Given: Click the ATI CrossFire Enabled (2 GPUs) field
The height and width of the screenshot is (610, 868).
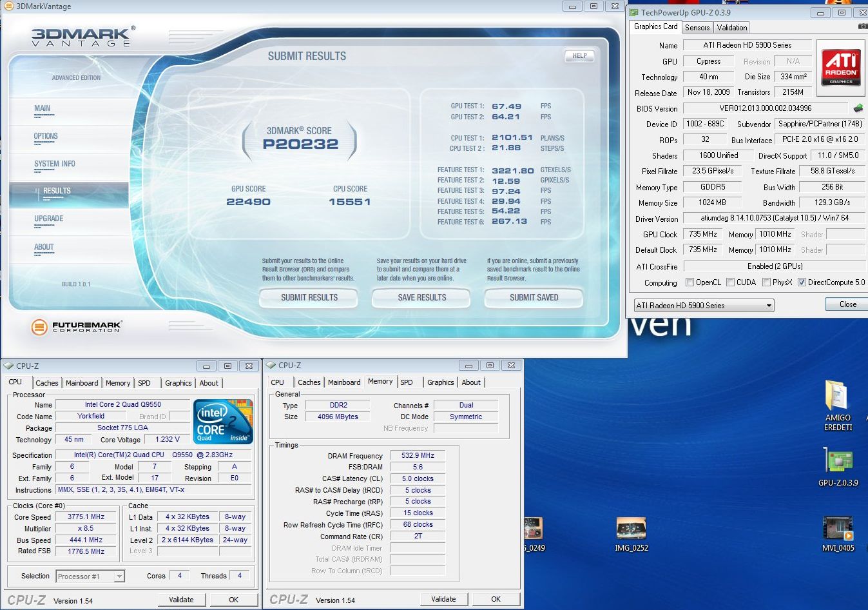Looking at the screenshot, I should point(775,266).
